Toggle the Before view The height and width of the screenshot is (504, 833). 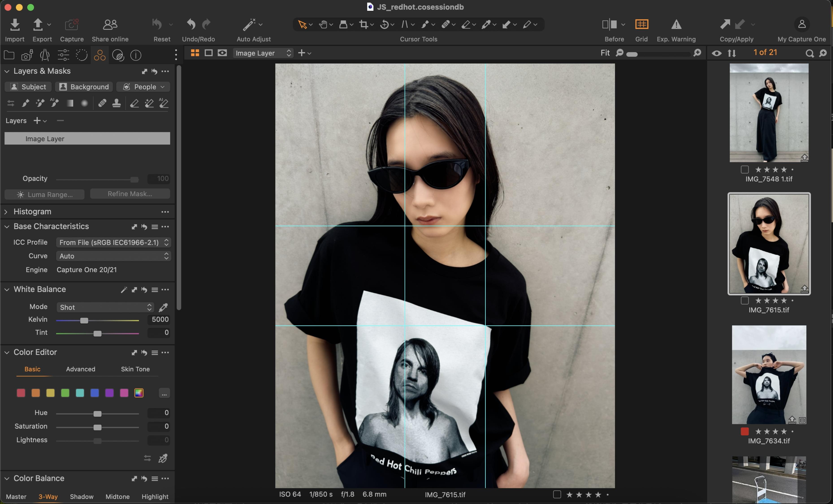point(610,25)
